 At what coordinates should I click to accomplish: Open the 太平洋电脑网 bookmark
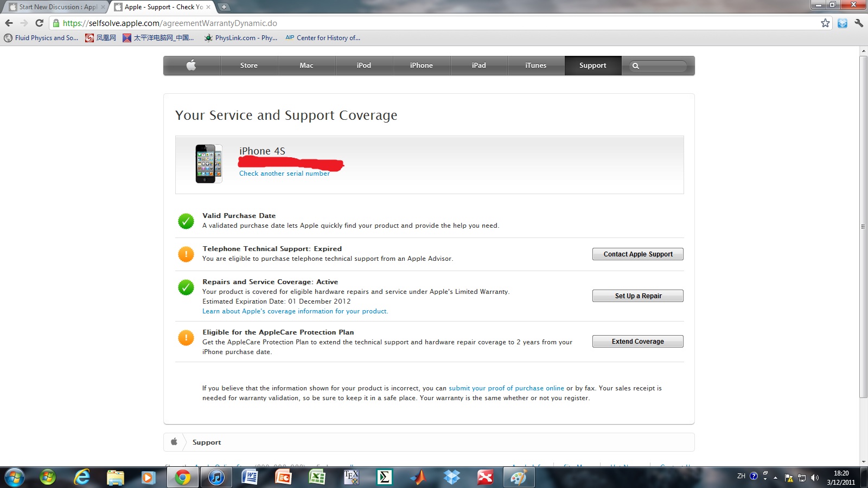(x=158, y=38)
